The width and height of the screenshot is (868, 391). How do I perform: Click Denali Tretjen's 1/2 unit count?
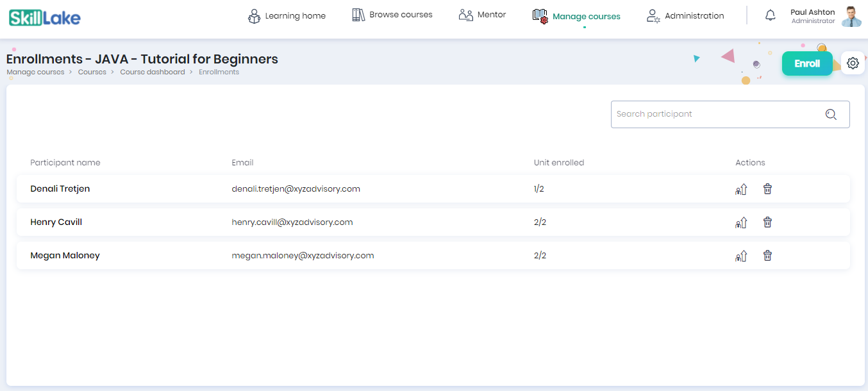point(539,189)
